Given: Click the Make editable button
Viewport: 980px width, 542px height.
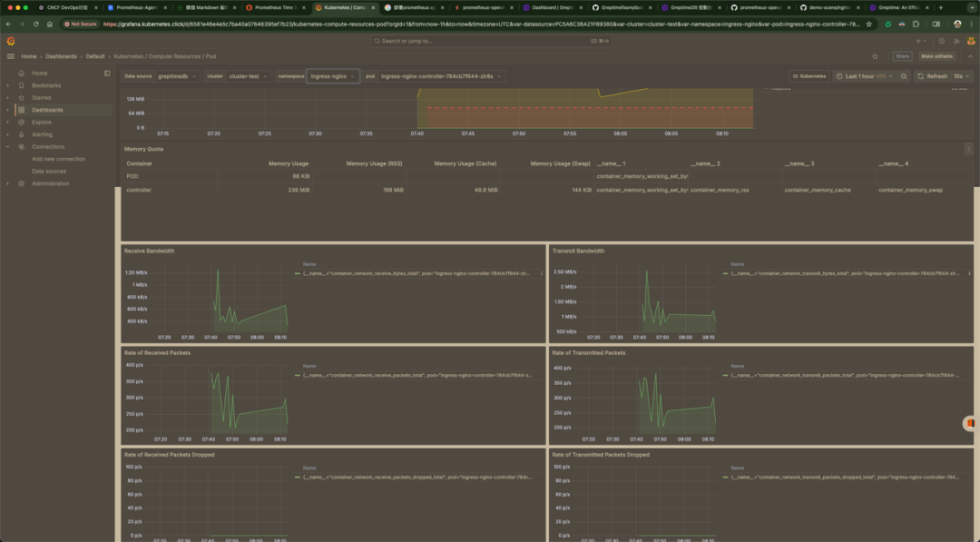Looking at the screenshot, I should click(936, 56).
